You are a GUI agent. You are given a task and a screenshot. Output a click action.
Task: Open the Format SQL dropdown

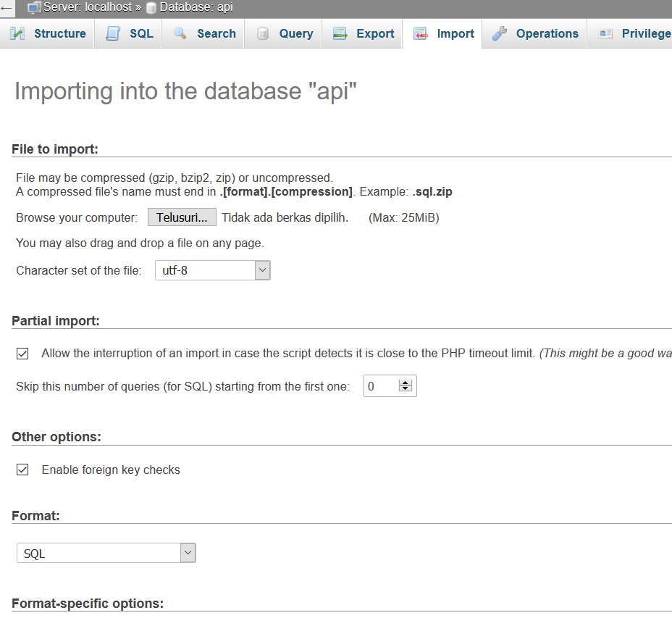106,554
